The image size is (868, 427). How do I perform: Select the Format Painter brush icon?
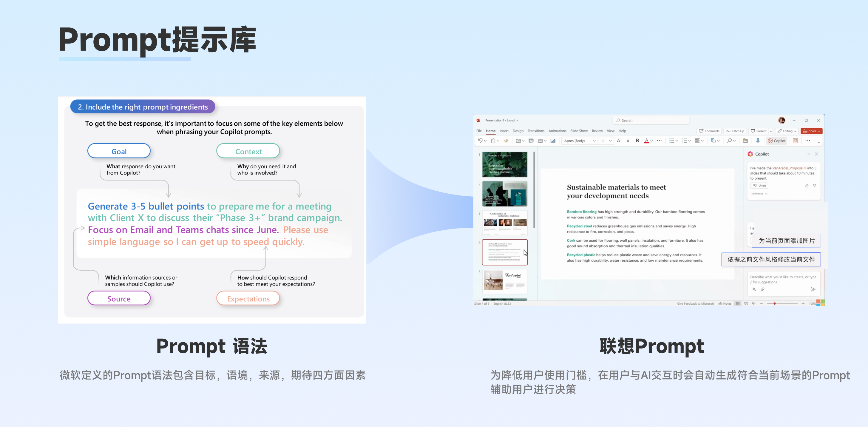coord(506,141)
